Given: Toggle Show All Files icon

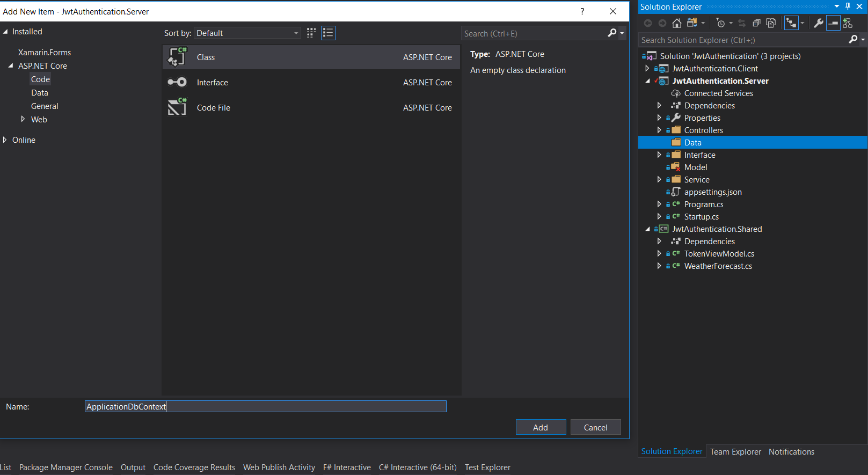Looking at the screenshot, I should pyautogui.click(x=771, y=23).
